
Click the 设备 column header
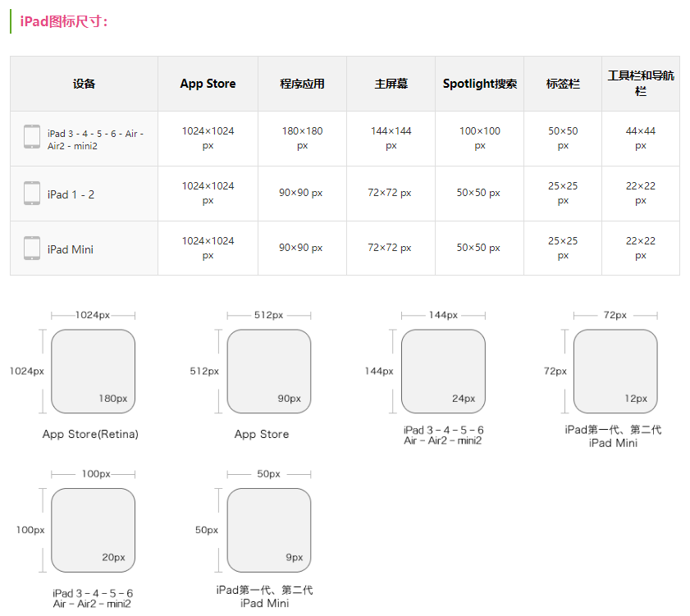(84, 84)
